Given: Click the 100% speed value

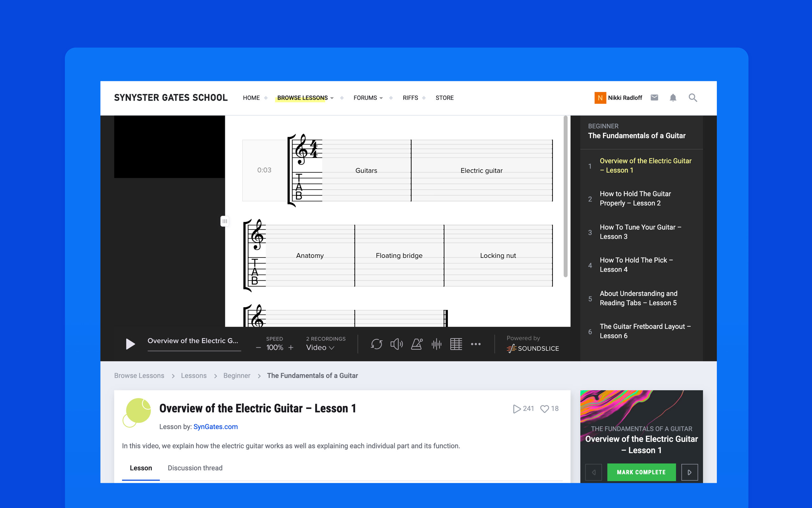Looking at the screenshot, I should pos(274,348).
